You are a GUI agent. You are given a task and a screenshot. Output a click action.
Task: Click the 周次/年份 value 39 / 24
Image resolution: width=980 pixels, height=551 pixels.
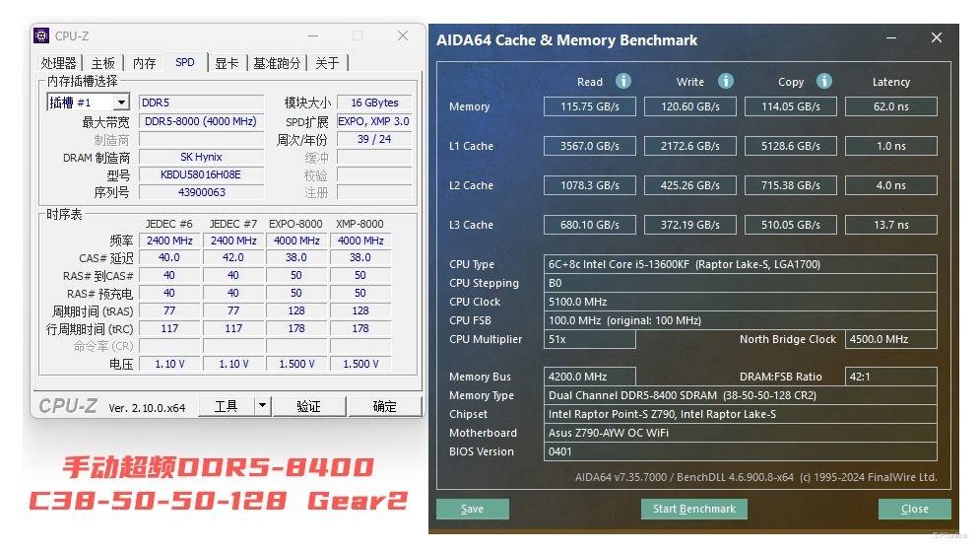tap(374, 139)
